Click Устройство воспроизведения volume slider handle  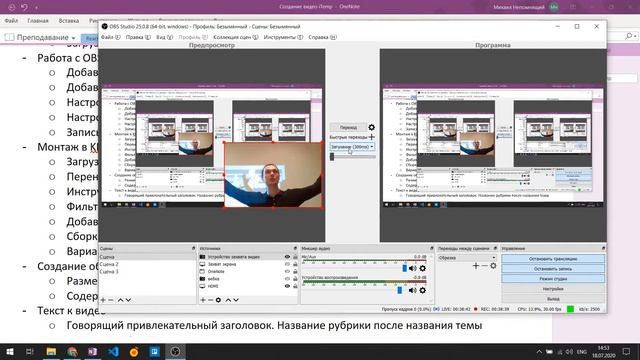click(x=400, y=290)
